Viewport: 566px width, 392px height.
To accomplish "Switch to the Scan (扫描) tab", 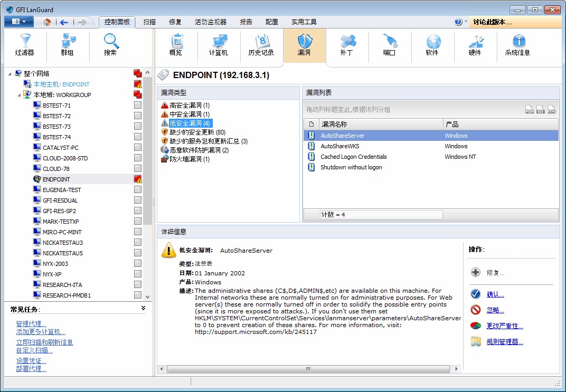I will (149, 22).
